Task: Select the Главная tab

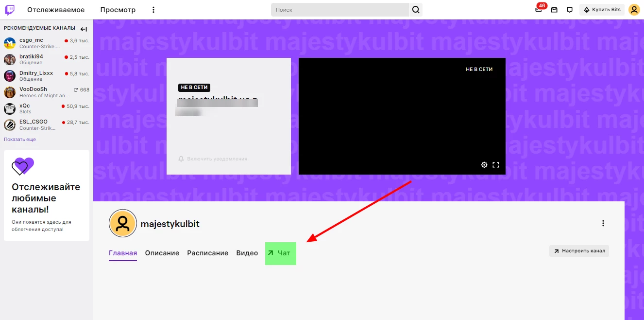Action: (123, 253)
